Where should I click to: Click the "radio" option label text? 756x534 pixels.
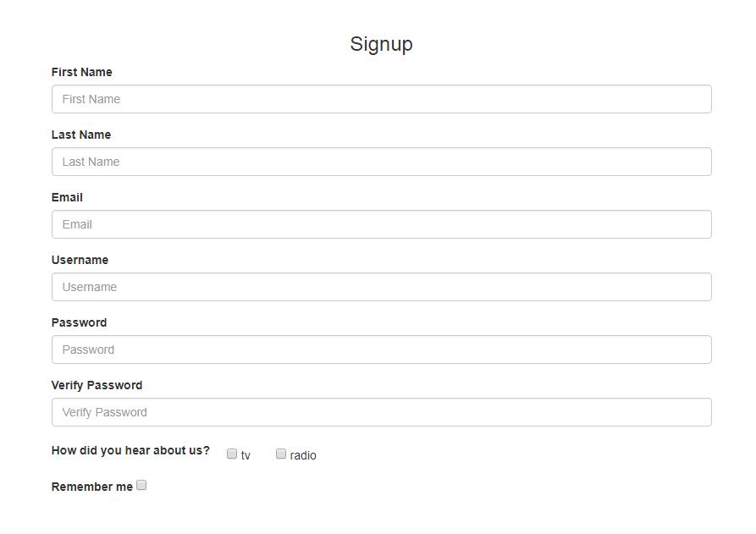(x=303, y=455)
